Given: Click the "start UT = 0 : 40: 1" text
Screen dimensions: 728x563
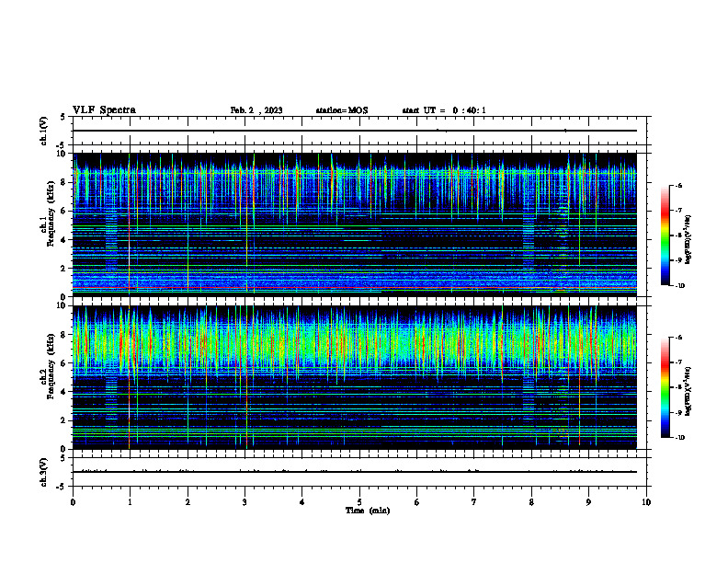Looking at the screenshot, I should [444, 110].
